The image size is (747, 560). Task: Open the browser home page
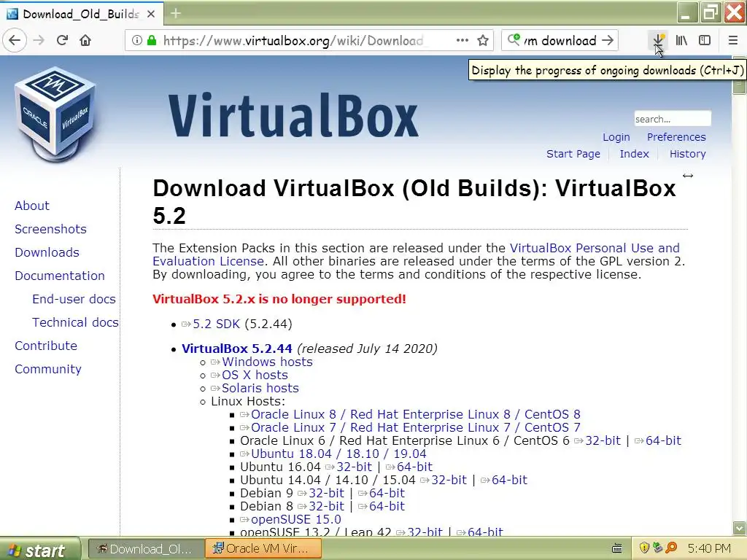(x=85, y=41)
